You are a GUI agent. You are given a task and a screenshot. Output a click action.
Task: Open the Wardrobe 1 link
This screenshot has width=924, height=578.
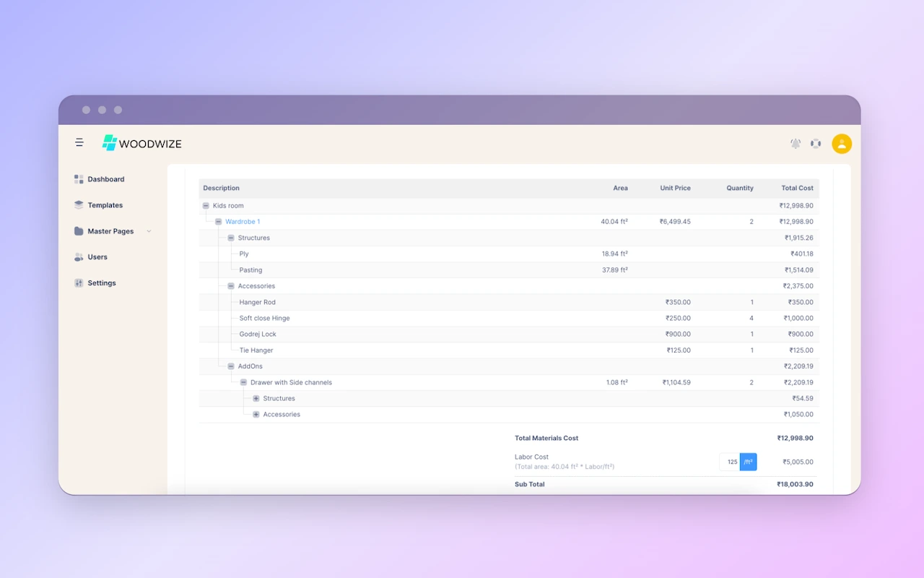[243, 221]
